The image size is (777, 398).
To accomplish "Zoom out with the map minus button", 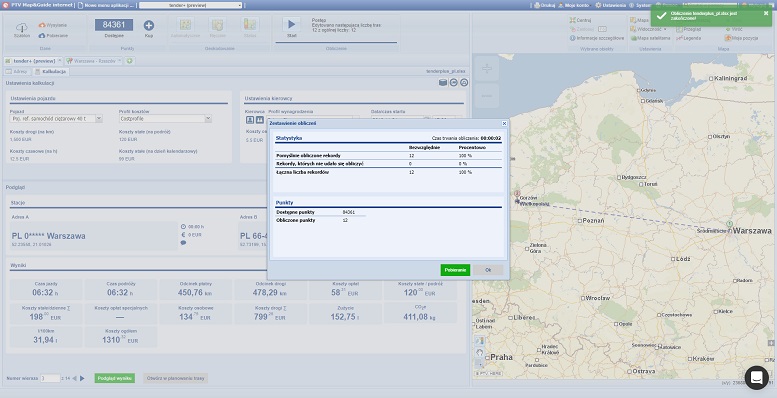I will coord(487,96).
